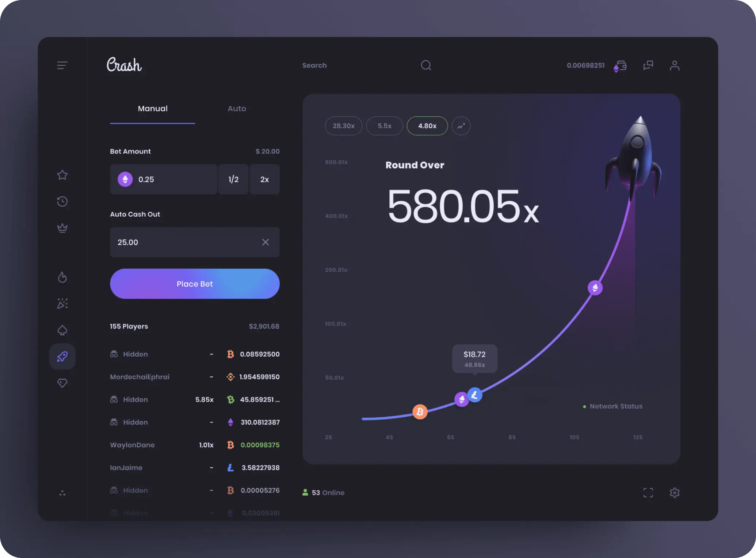This screenshot has width=756, height=558.
Task: Click the Place Bet button
Action: (194, 284)
